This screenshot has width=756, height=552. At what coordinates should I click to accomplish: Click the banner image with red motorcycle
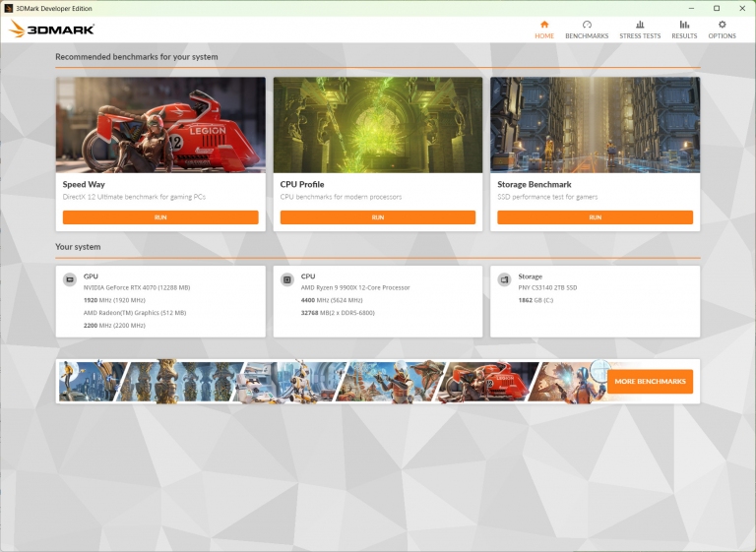(487, 382)
